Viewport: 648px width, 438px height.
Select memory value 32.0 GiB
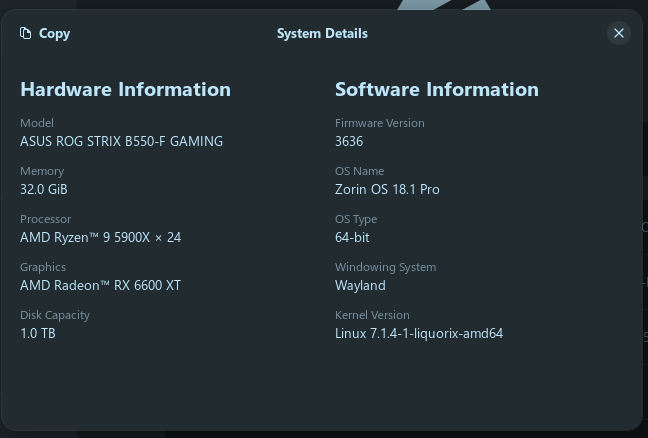(x=44, y=189)
